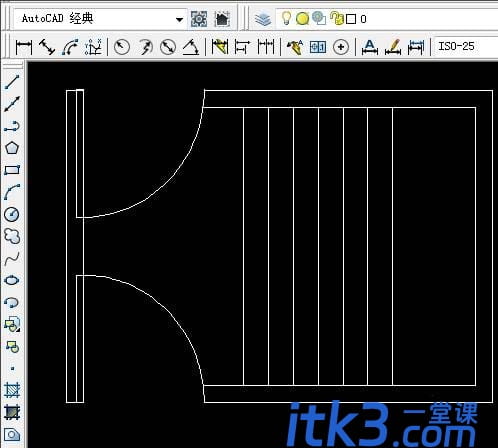The height and width of the screenshot is (448, 498).
Task: Select the Center Mark tool
Action: click(x=341, y=47)
